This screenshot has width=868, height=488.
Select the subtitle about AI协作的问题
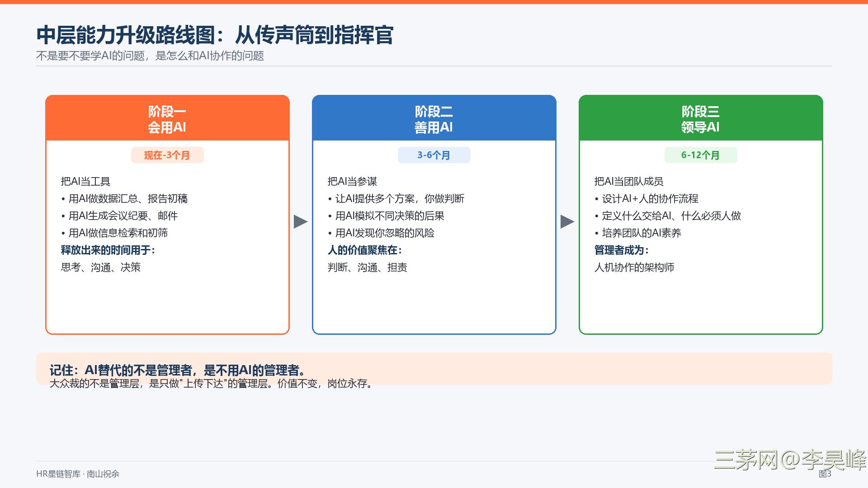pyautogui.click(x=150, y=56)
